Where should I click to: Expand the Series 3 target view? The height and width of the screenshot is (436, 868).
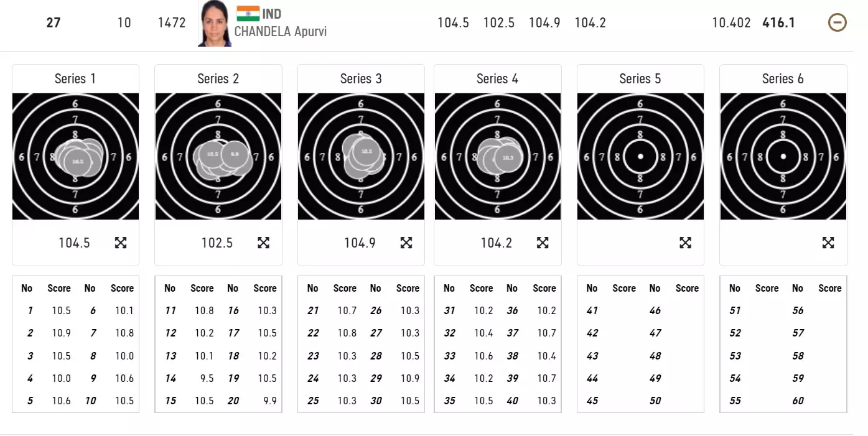(x=406, y=243)
